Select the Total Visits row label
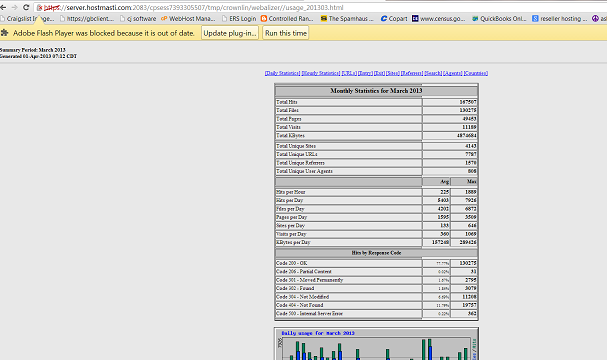The height and width of the screenshot is (360, 607). point(288,127)
